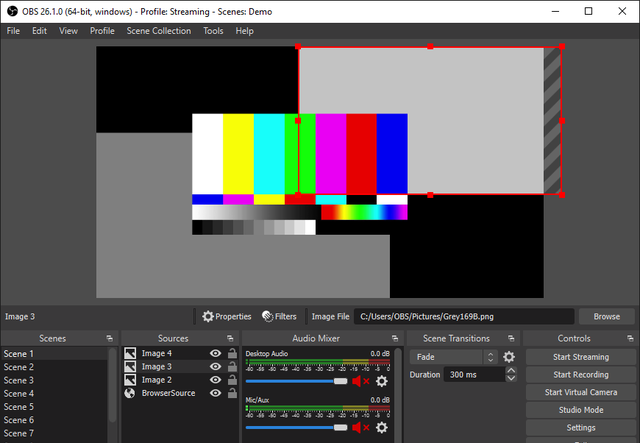Click the Image 3 source type icon

point(130,367)
